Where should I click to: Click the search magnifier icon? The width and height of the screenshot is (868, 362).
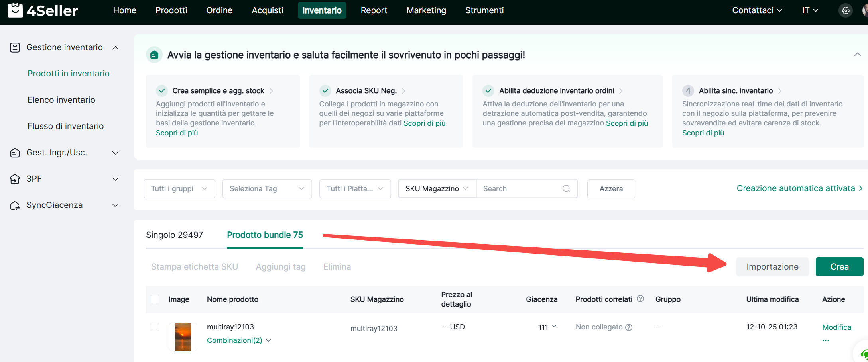[566, 189]
